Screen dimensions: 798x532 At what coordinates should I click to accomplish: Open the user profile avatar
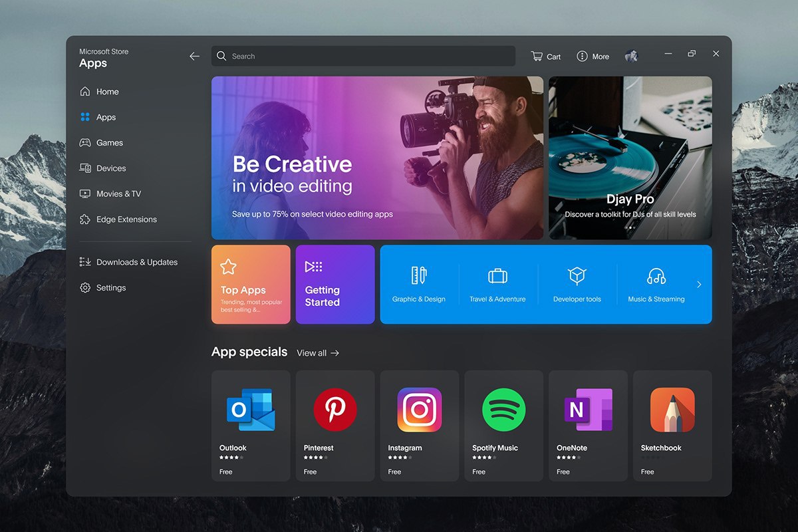point(631,57)
